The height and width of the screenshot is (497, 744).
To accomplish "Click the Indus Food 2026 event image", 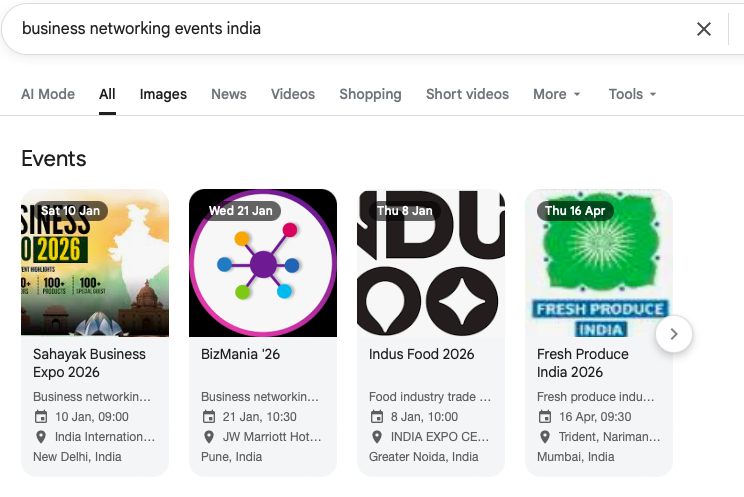I will (x=431, y=263).
